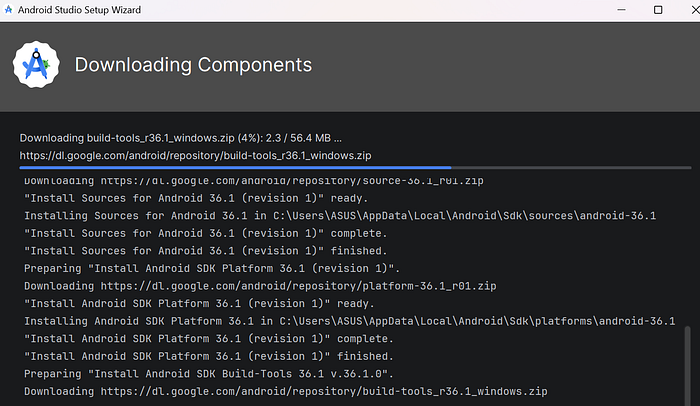Click the Preparing Install Android SDK Build-Tools line
The height and width of the screenshot is (406, 700).
click(x=209, y=374)
